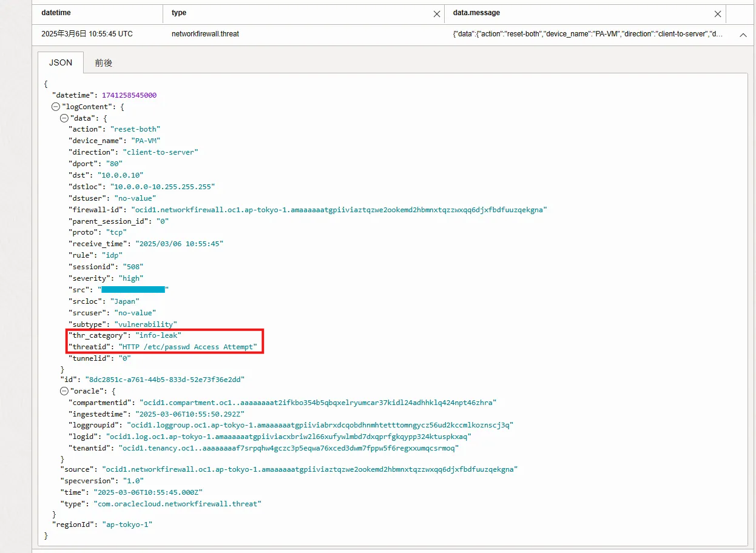Remove the type column using its X icon

pyautogui.click(x=436, y=14)
